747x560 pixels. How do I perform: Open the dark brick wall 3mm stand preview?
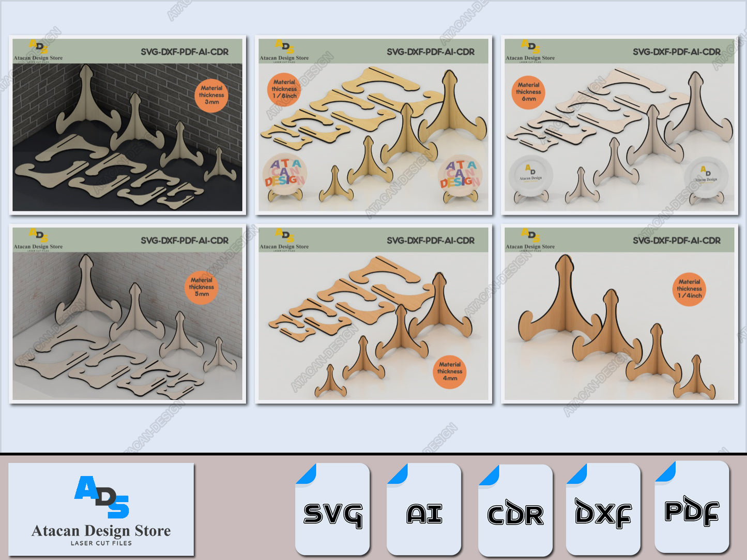click(127, 125)
